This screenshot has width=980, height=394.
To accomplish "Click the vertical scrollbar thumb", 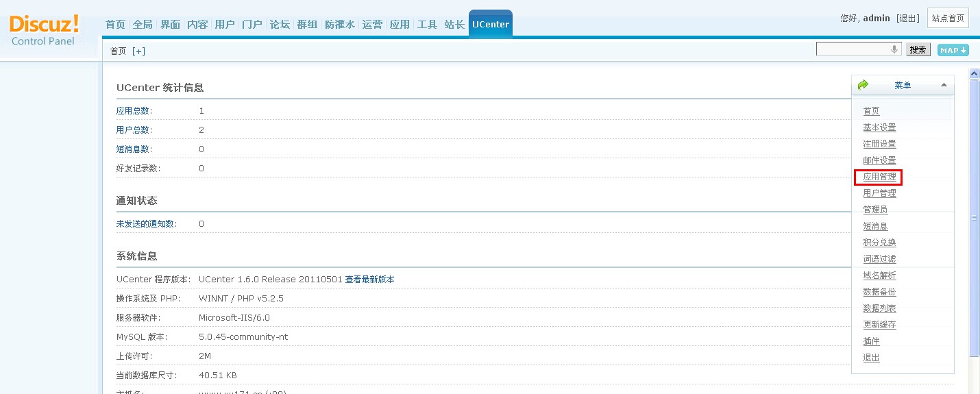I will coord(975,217).
